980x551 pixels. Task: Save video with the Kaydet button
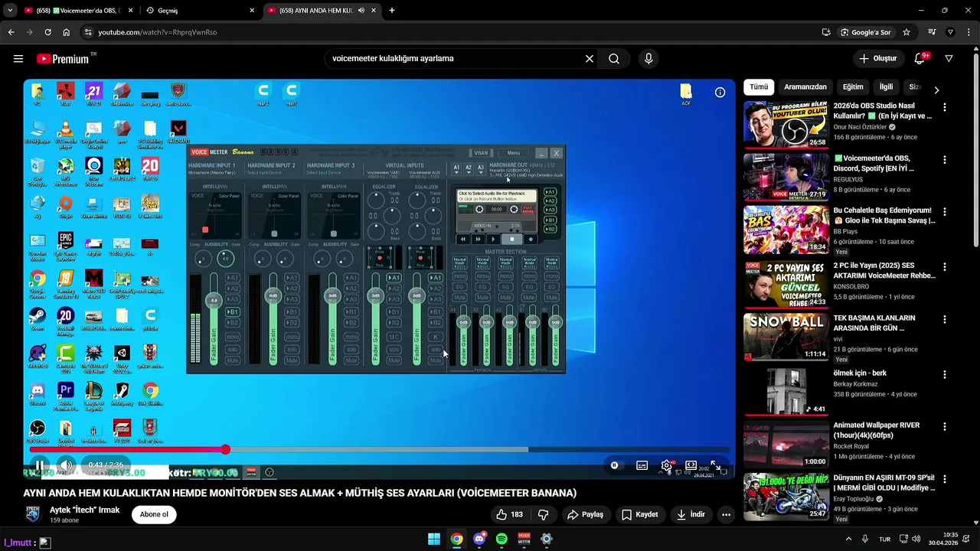[x=639, y=515]
